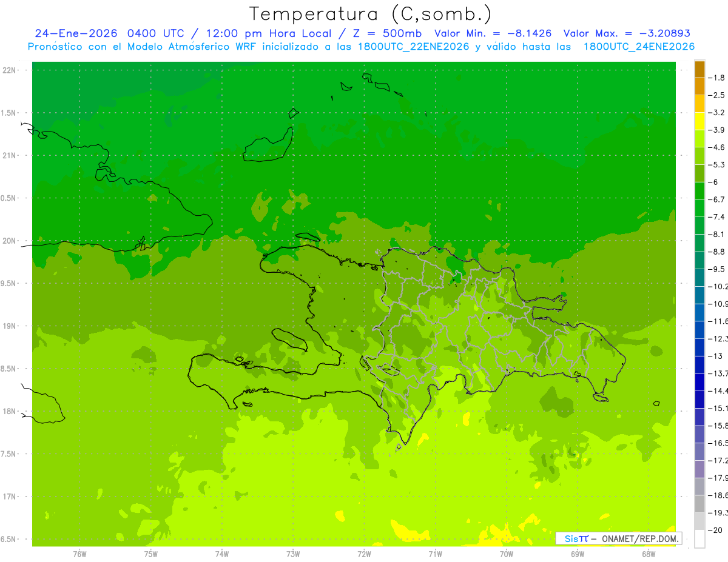
Task: Click the -2.5 colorbar value
Action: point(716,95)
